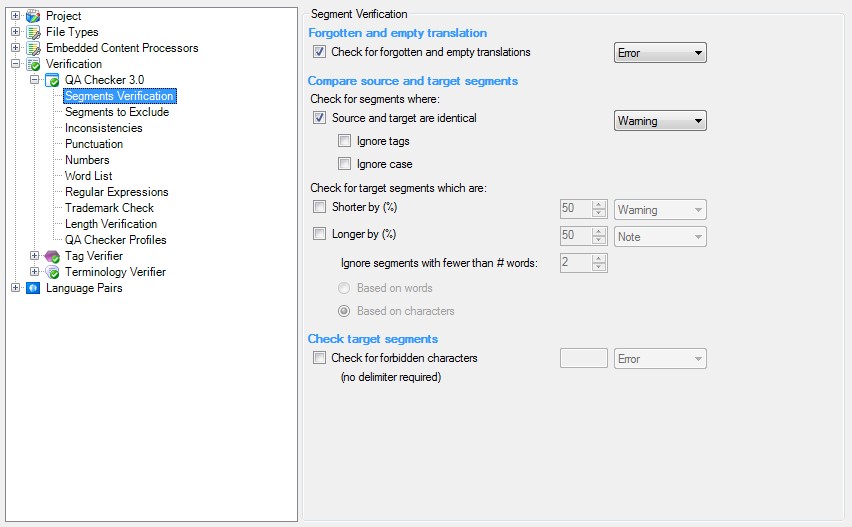The width and height of the screenshot is (852, 527).
Task: Click the QA Checker 3.0 icon
Action: [x=52, y=80]
